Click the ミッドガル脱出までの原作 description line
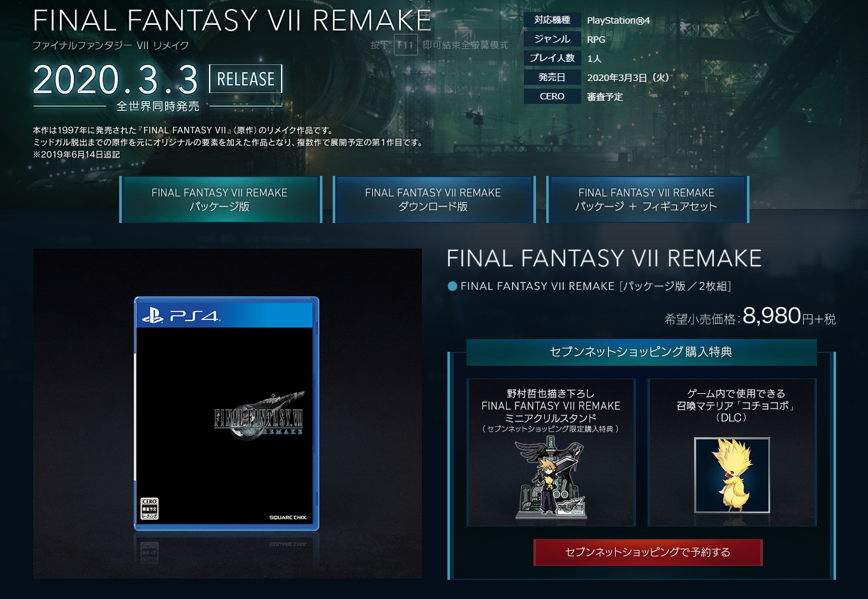The image size is (868, 599). tap(229, 142)
